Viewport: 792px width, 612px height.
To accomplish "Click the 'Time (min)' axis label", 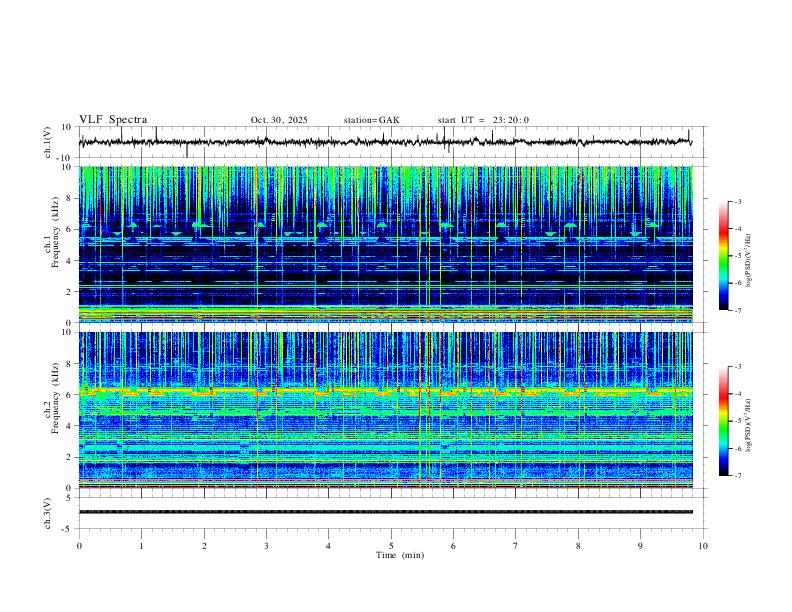I will click(x=400, y=555).
